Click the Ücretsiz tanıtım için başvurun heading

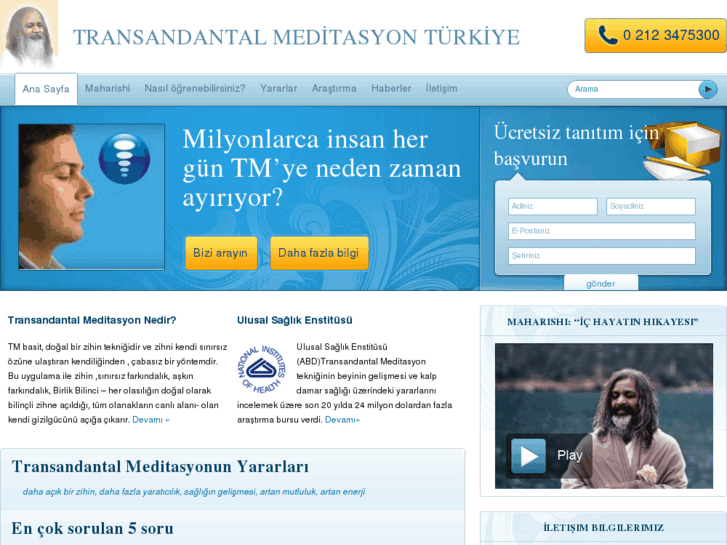pyautogui.click(x=576, y=145)
